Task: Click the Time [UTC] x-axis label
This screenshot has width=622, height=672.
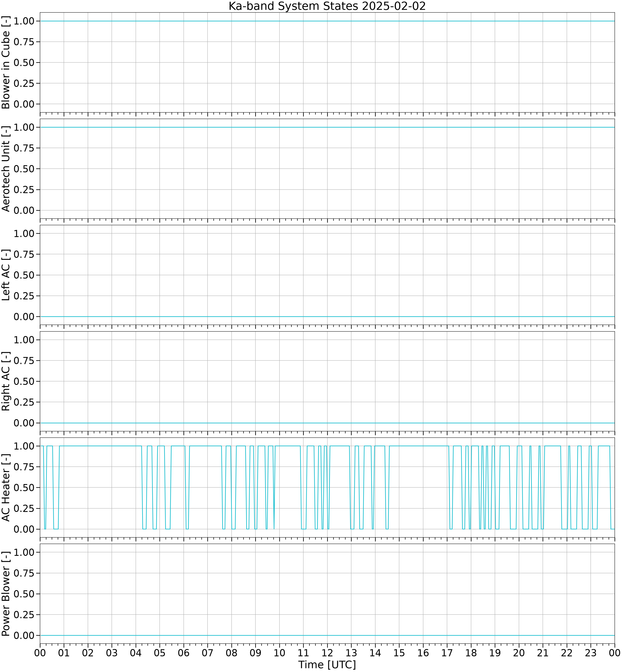Action: [x=327, y=665]
